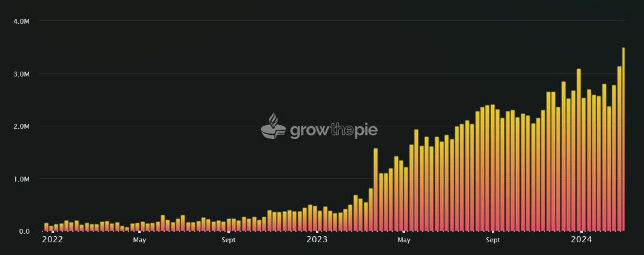The width and height of the screenshot is (644, 255).
Task: Click the Sept label after 2023
Action: [493, 240]
